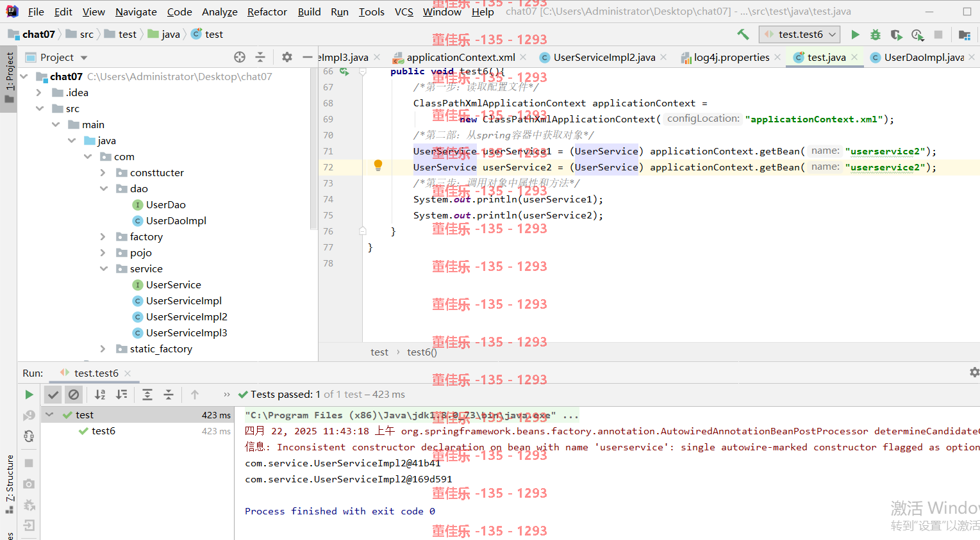The width and height of the screenshot is (980, 540).
Task: Expand the pojo package
Action: [103, 252]
